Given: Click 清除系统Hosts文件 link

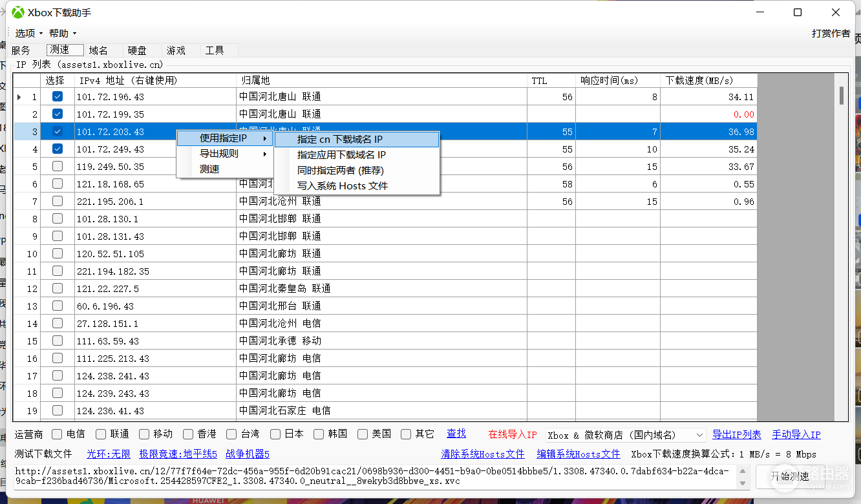Looking at the screenshot, I should (x=483, y=454).
